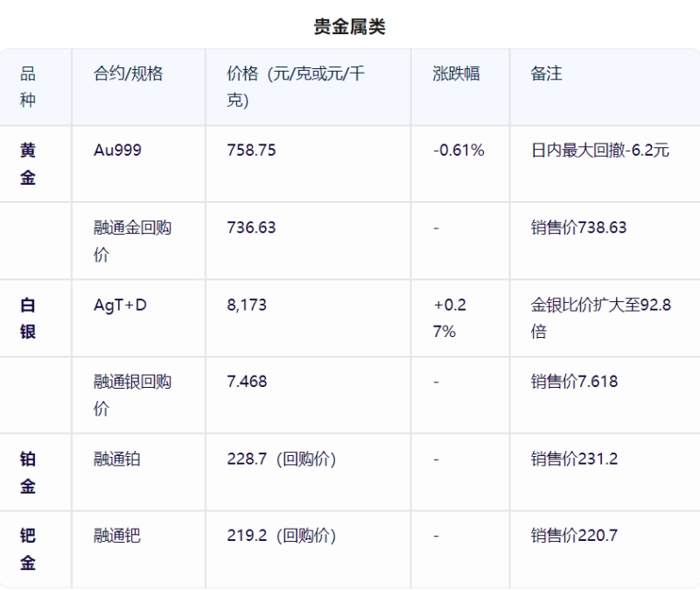Select the 铂金 row label

pyautogui.click(x=28, y=473)
